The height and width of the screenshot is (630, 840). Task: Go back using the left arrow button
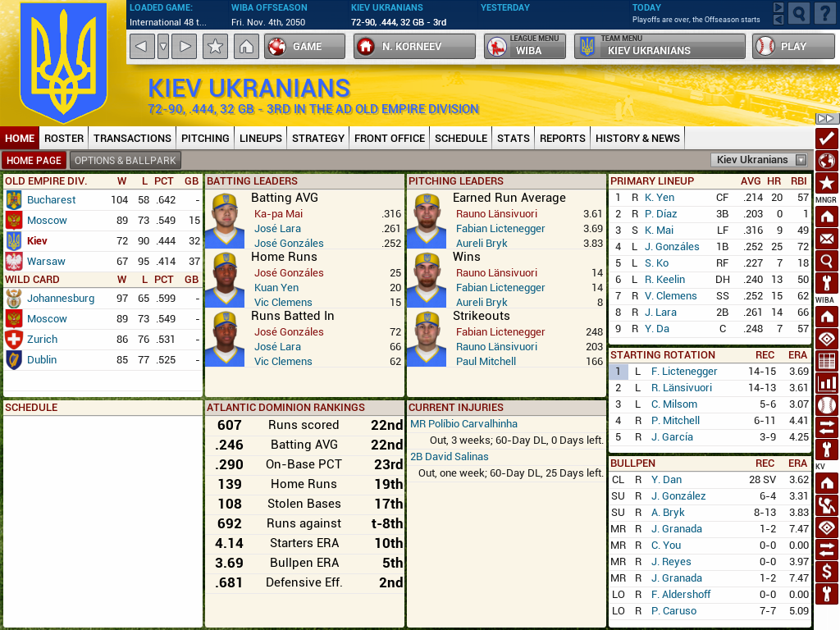click(x=142, y=47)
